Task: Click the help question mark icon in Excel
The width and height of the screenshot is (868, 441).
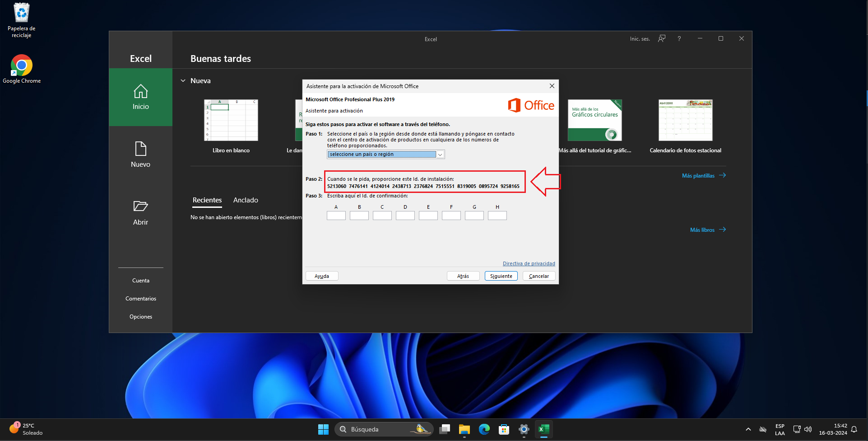Action: 679,39
